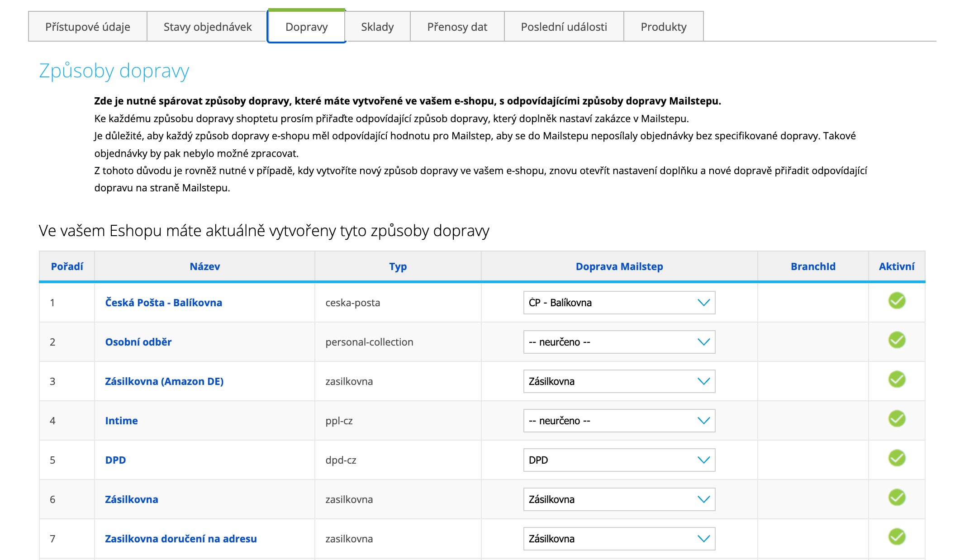Click active checkmark for Česká Pošta - Balíkovna
Image resolution: width=969 pixels, height=560 pixels.
pos(897,301)
